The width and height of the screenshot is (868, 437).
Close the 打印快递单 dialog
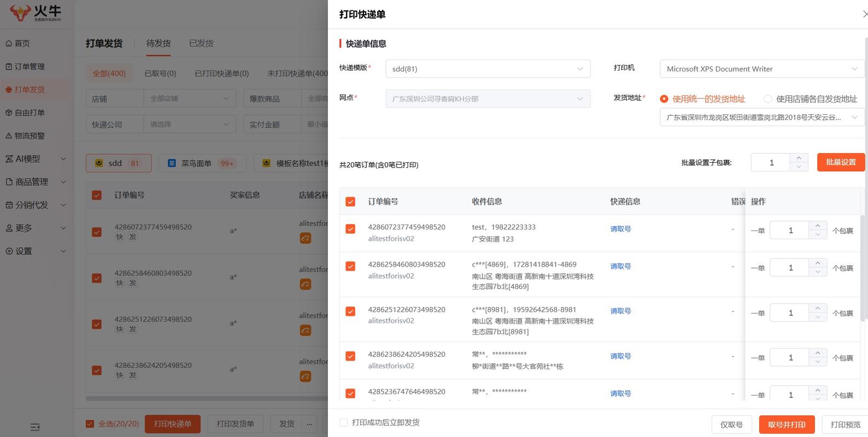[864, 14]
